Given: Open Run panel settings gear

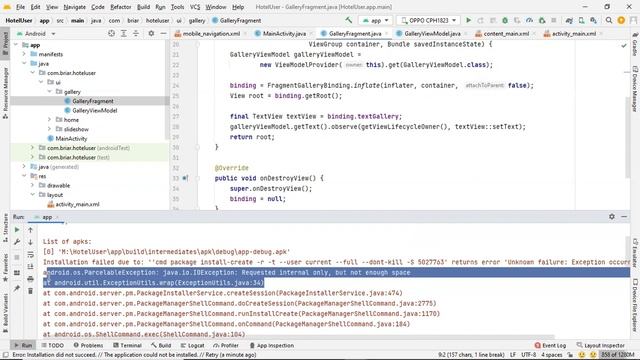Looking at the screenshot, I should [x=611, y=216].
